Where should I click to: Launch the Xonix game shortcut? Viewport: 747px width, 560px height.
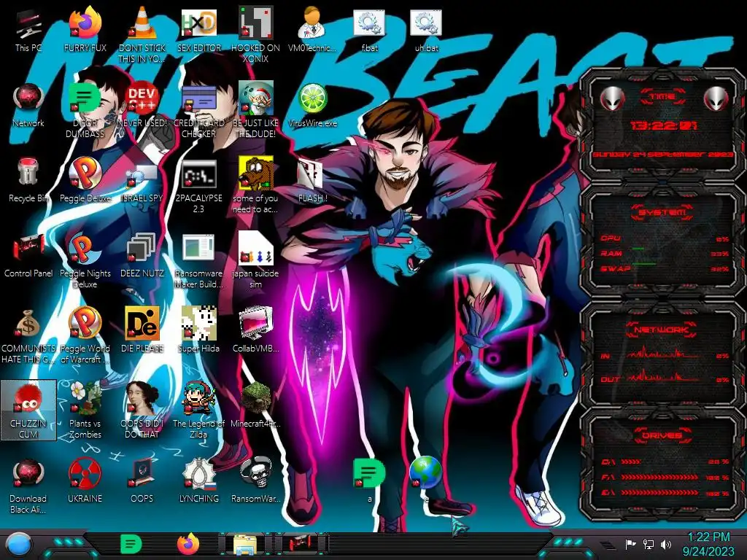click(x=255, y=23)
